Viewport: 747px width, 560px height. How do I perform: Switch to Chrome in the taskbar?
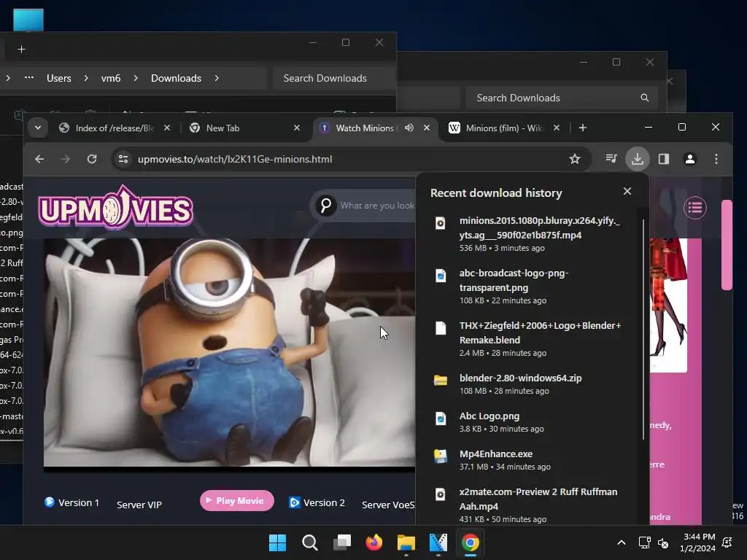[471, 542]
